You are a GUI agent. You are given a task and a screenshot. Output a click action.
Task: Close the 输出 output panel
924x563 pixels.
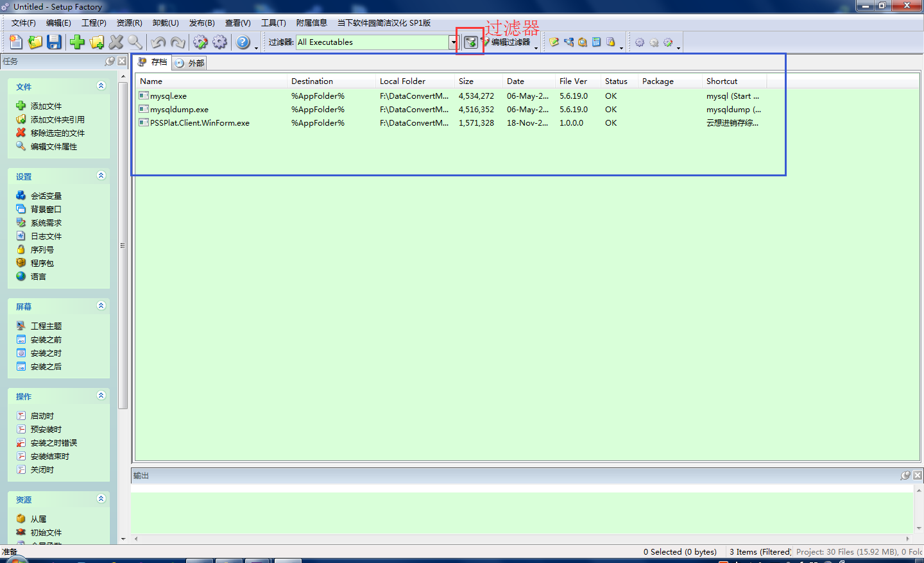[x=918, y=475]
